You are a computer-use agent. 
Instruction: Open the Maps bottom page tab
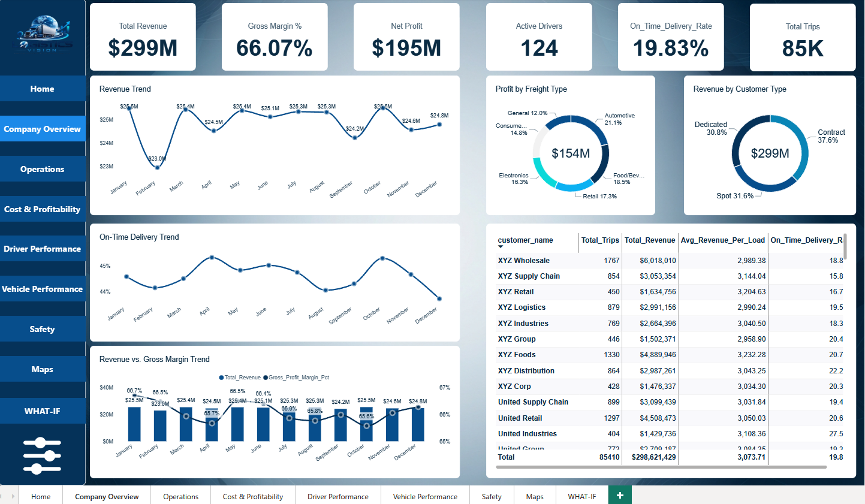535,496
